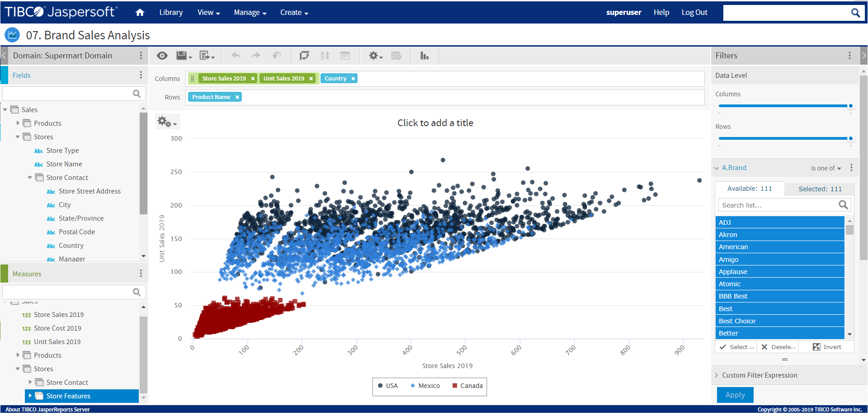Click the switch groups pivot icon
The image size is (868, 416).
(x=305, y=55)
